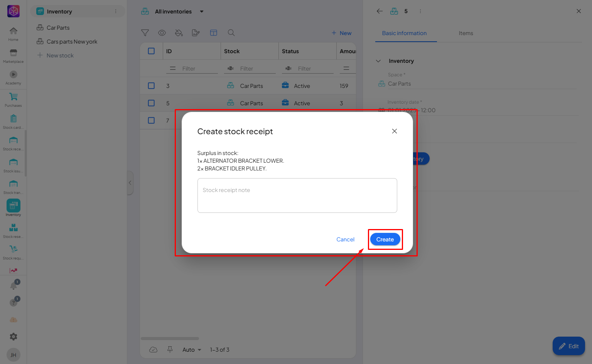Click the column layout icon in toolbar
The width and height of the screenshot is (592, 364).
(213, 33)
